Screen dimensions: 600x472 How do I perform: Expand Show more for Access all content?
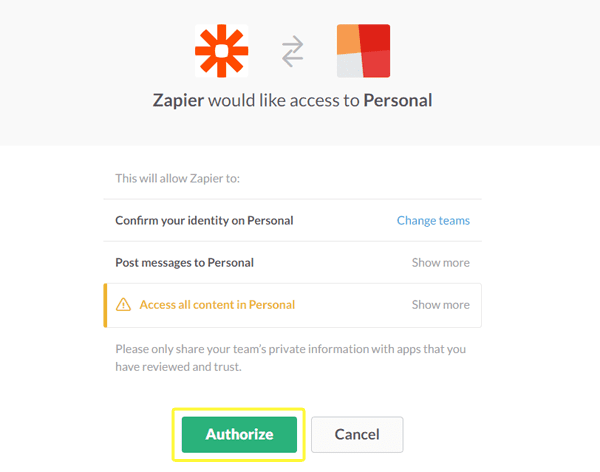(440, 305)
